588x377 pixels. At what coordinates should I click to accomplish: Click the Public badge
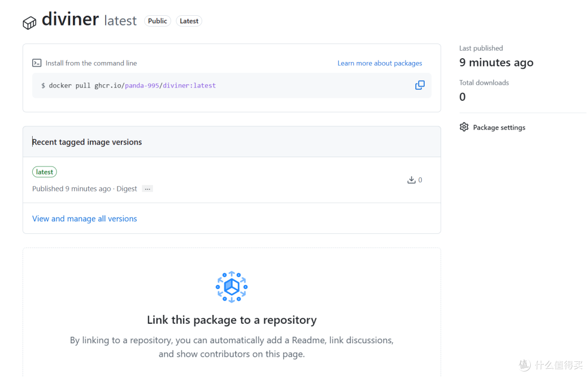[x=157, y=21]
